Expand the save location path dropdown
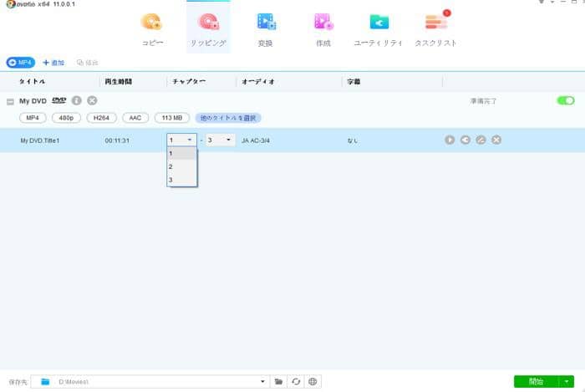 264,381
